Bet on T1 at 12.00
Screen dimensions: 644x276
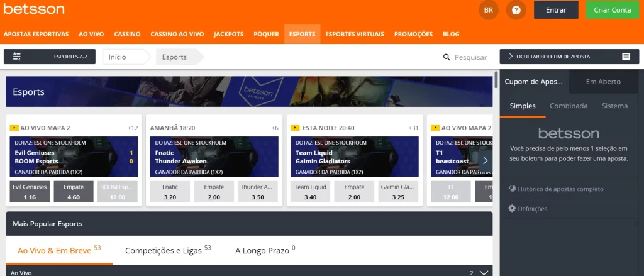450,192
